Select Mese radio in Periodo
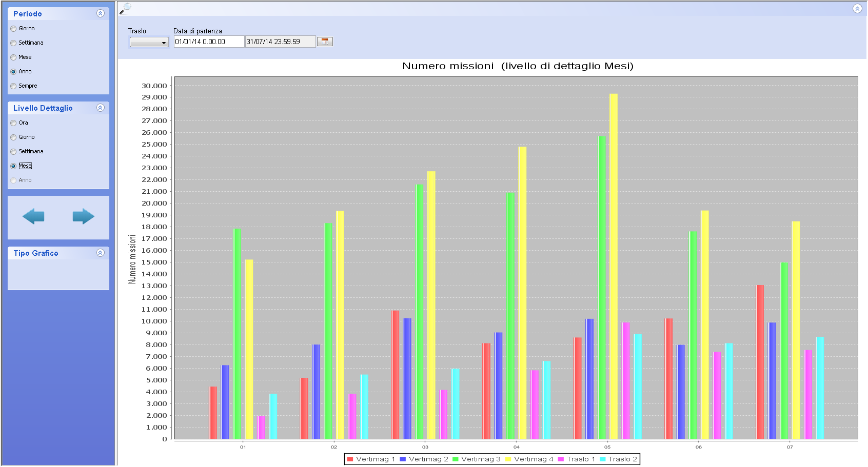 [x=13, y=57]
